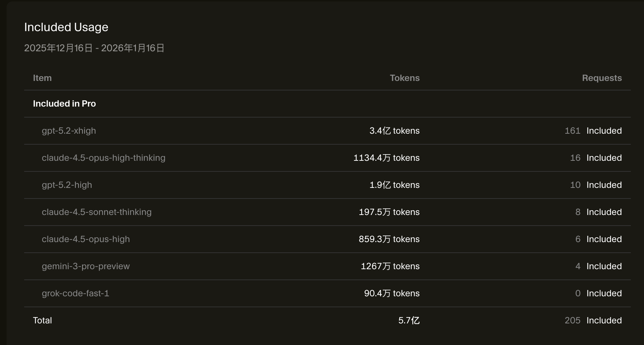
Task: Select the billing date range text
Action: click(94, 48)
